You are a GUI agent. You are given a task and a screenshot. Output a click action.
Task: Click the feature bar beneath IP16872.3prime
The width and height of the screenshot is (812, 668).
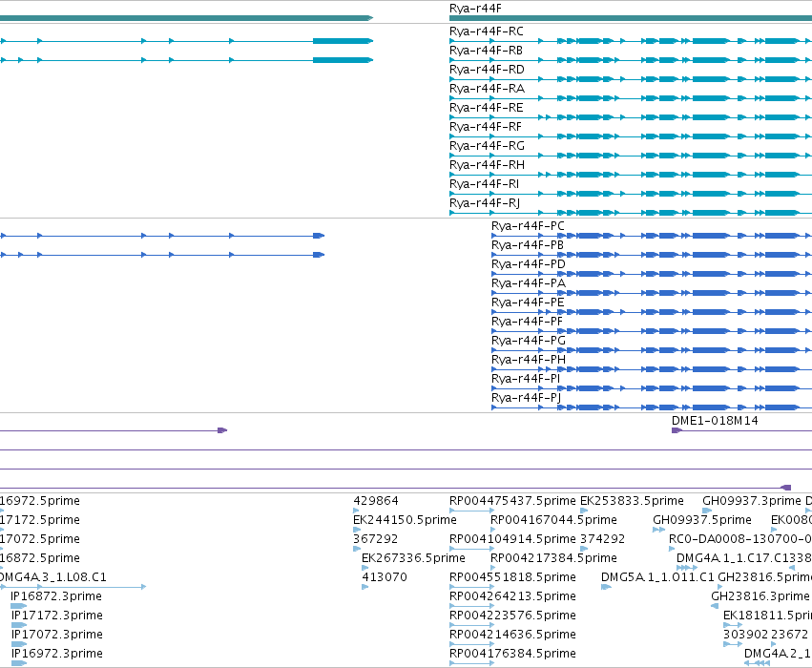click(19, 606)
